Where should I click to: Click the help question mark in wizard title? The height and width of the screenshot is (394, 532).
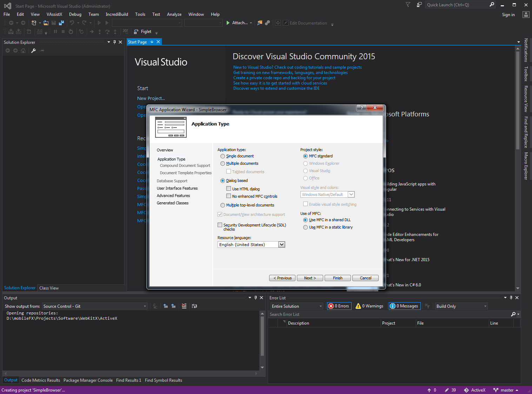[361, 108]
